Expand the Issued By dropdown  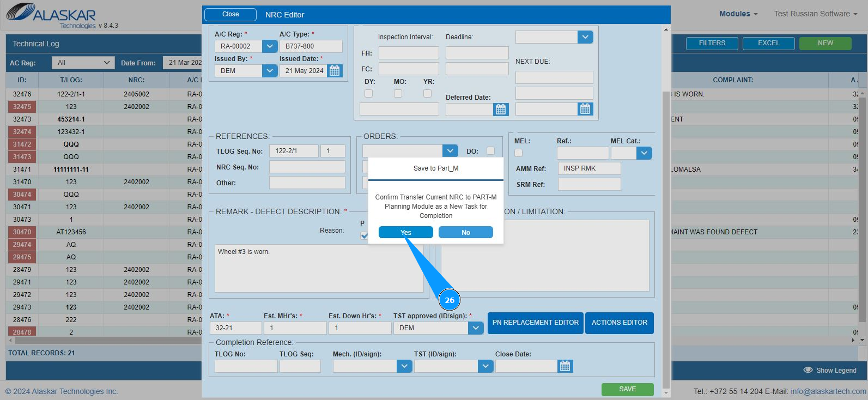coord(270,71)
